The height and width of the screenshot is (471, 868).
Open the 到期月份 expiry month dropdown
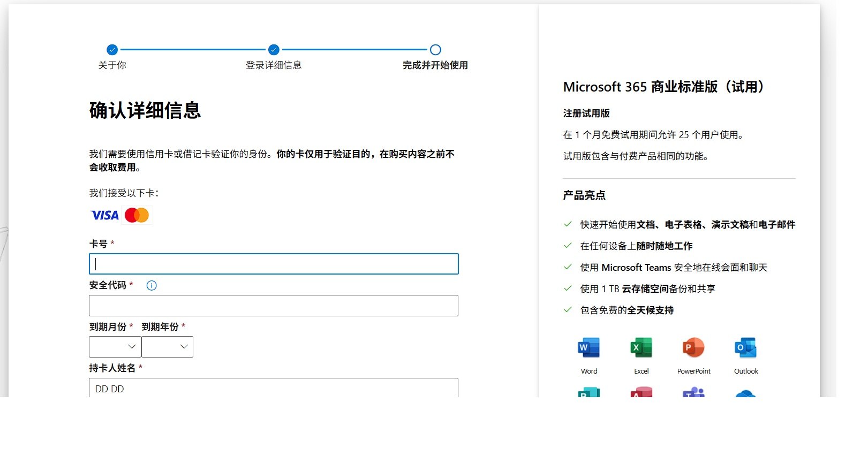tap(115, 347)
